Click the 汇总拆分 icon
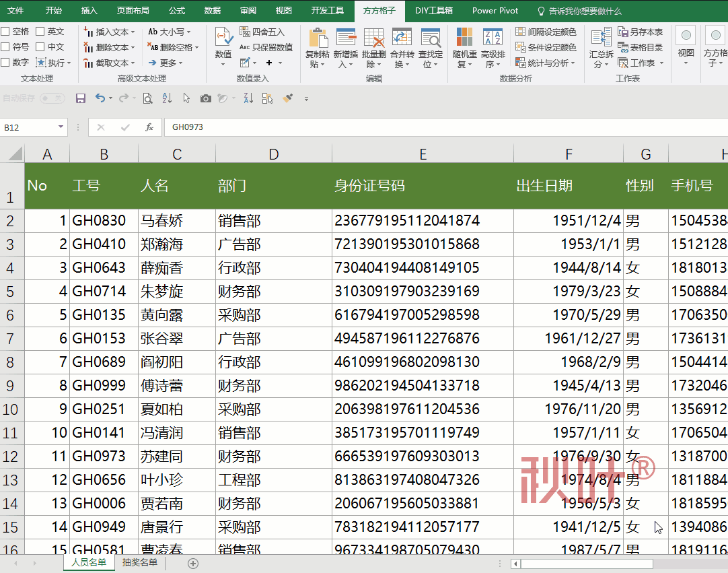Viewport: 728px width, 573px height. click(x=601, y=38)
